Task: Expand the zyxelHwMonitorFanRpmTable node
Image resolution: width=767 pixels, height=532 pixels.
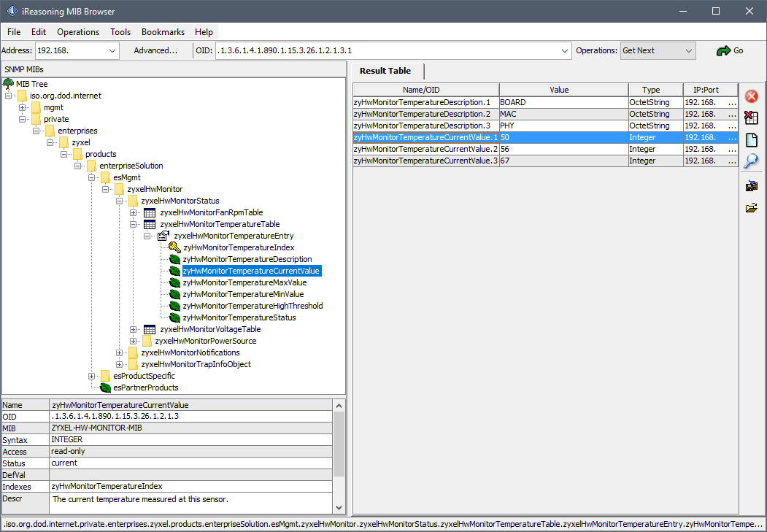Action: point(134,212)
